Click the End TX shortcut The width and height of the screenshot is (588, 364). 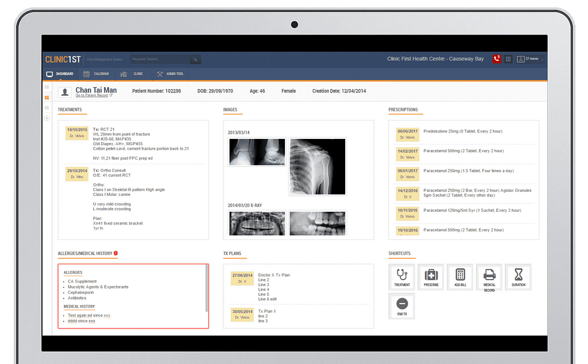pos(402,305)
